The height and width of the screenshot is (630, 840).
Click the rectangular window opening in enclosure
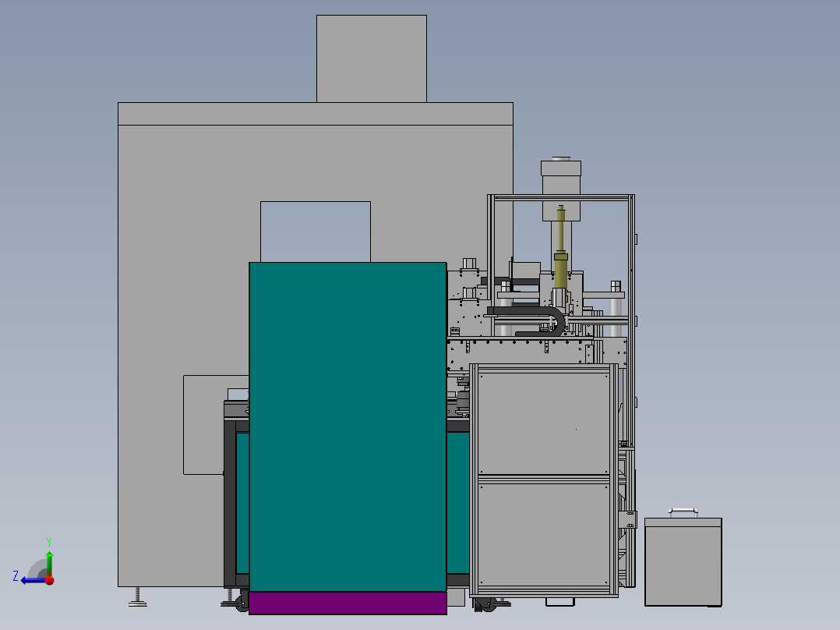316,232
